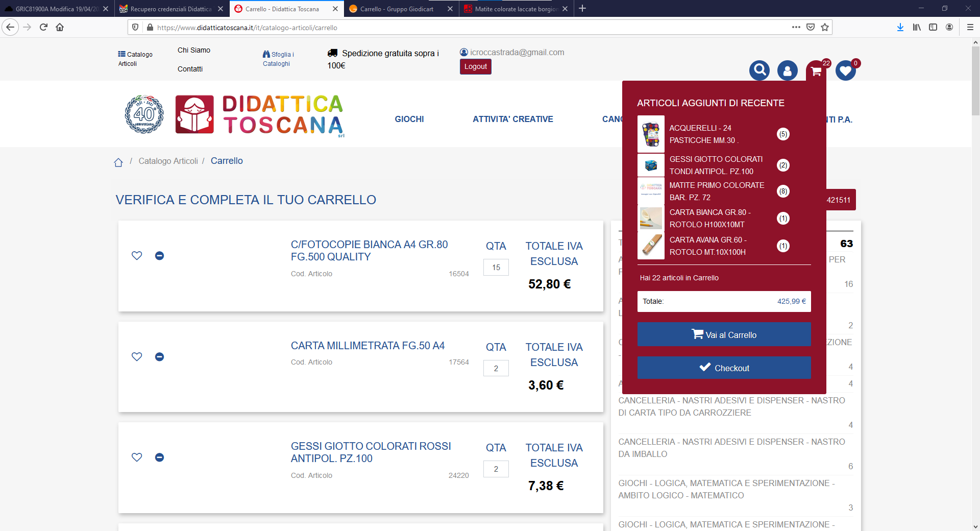Click the Logout button
Image resolution: width=980 pixels, height=531 pixels.
(475, 67)
